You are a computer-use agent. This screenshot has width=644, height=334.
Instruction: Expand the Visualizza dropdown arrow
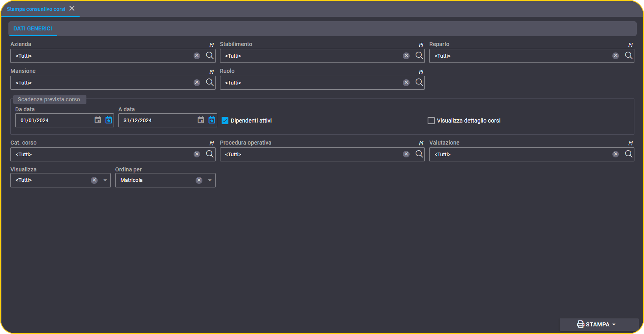tap(105, 180)
